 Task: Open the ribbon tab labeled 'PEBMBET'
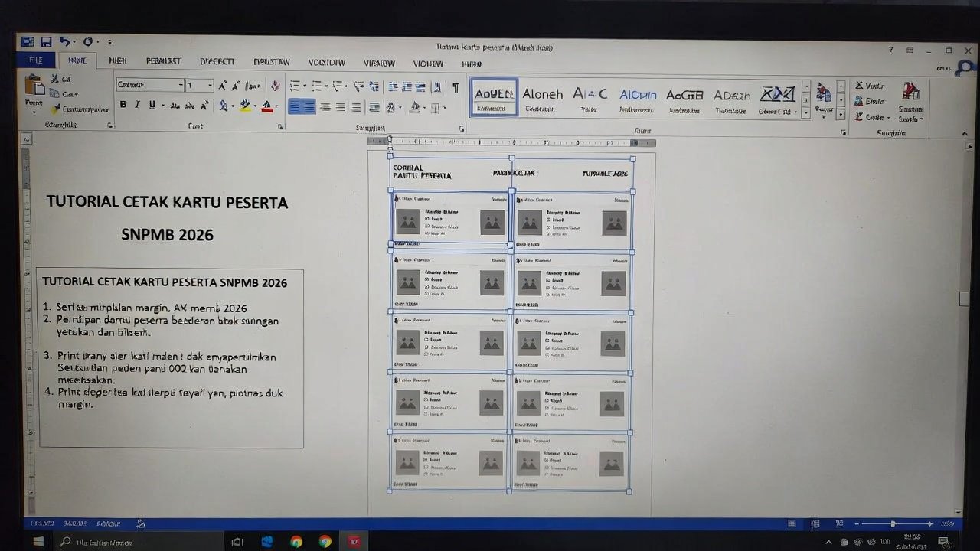coord(163,62)
